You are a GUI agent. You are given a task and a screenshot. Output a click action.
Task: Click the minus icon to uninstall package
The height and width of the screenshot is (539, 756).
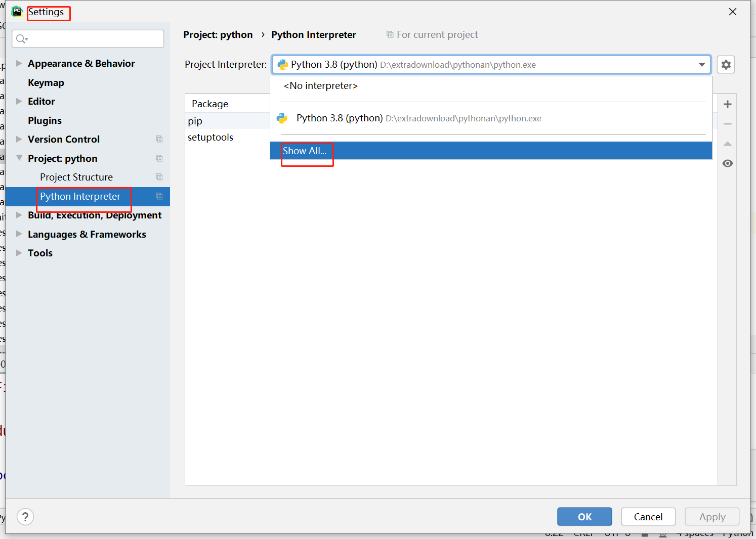click(728, 124)
